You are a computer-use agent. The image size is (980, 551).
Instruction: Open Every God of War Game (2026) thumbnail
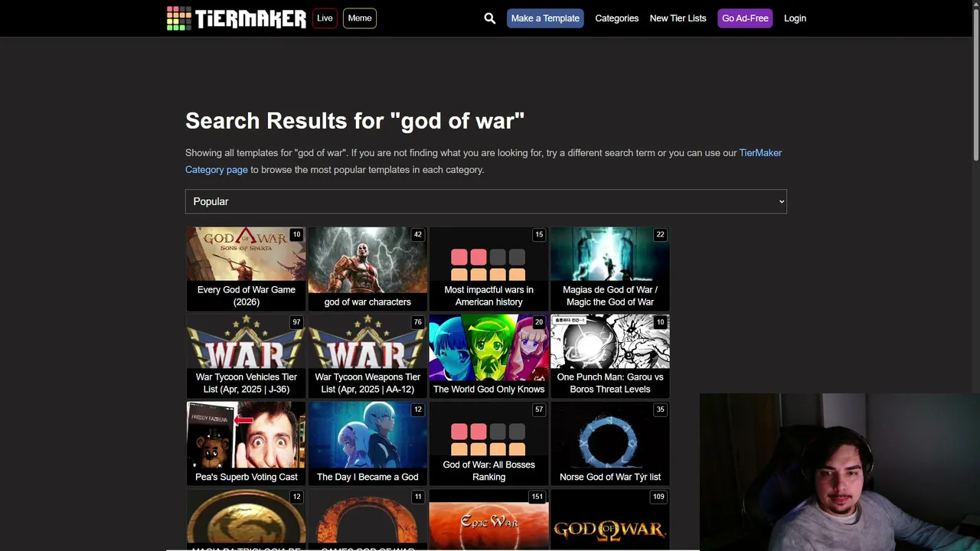click(x=246, y=254)
